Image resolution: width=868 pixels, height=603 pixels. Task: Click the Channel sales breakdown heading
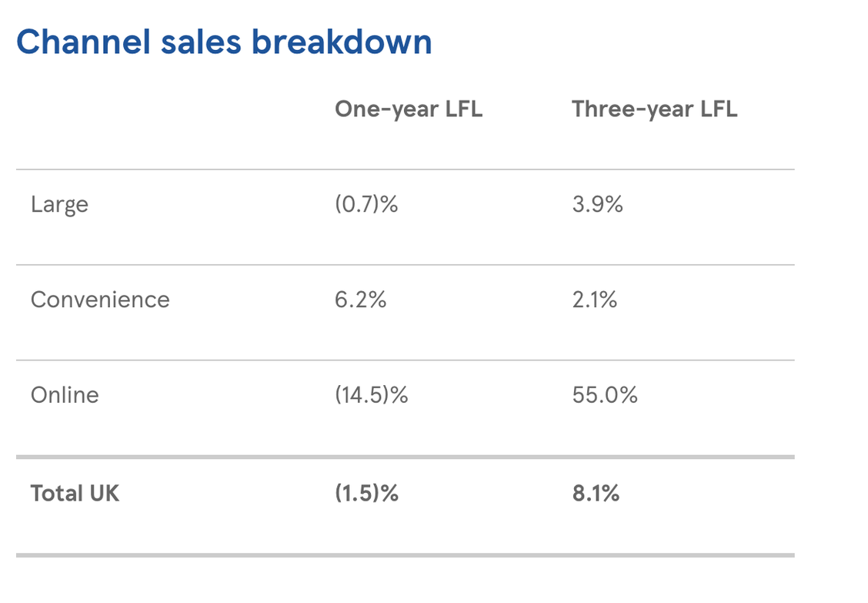pyautogui.click(x=224, y=42)
